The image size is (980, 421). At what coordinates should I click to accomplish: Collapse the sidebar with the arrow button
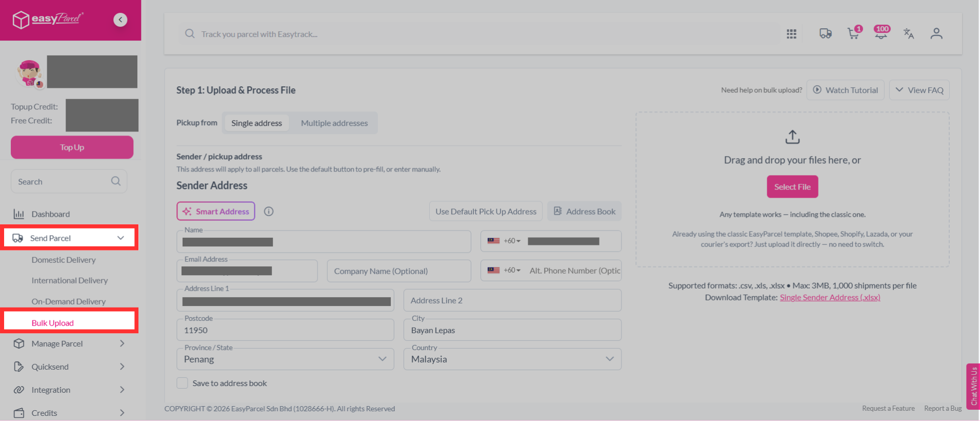tap(121, 20)
